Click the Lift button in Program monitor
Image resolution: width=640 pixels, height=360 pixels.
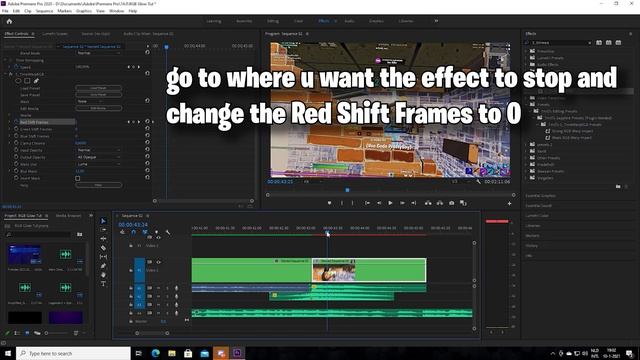coord(428,203)
